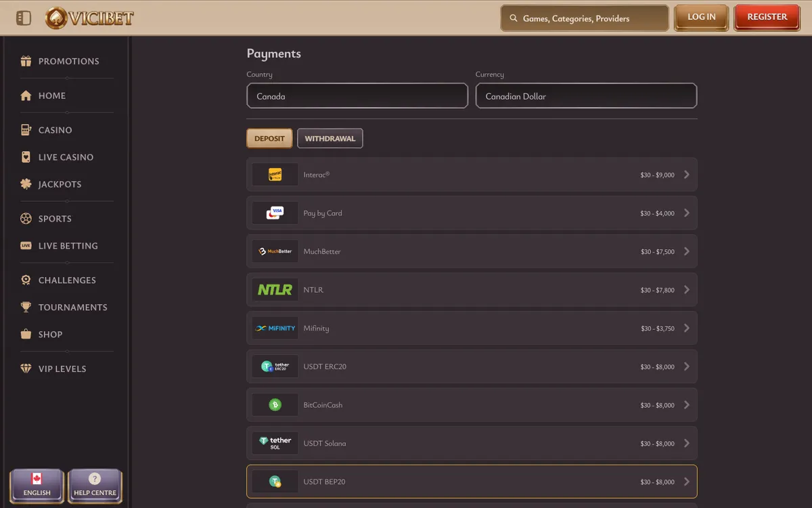The image size is (812, 508).
Task: Click the MuchBetter logo
Action: click(x=275, y=251)
